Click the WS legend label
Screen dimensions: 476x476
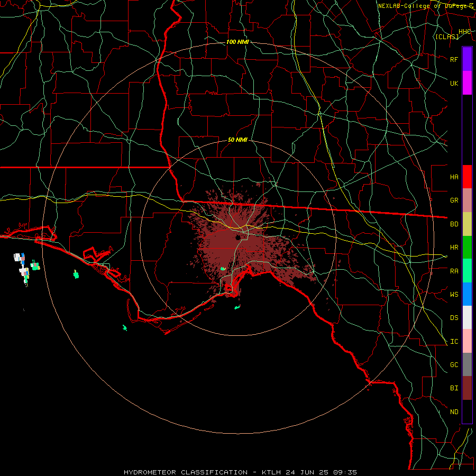[454, 295]
